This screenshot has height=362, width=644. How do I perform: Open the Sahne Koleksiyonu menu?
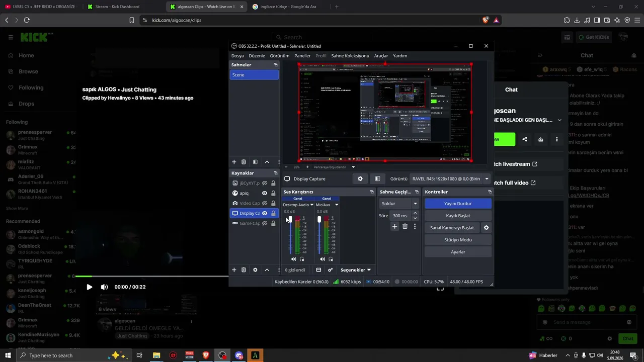[350, 56]
